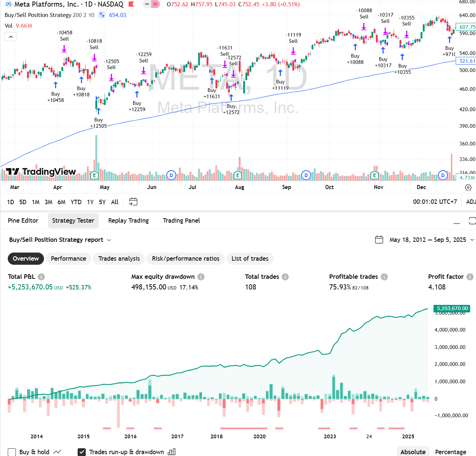Screen dimensions: 476x456
Task: Set time range to 5D
Action: coord(23,202)
